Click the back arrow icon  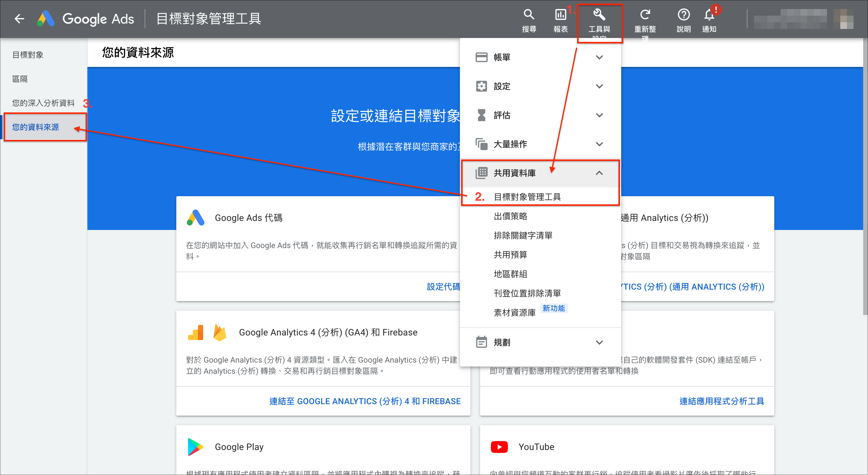click(19, 18)
